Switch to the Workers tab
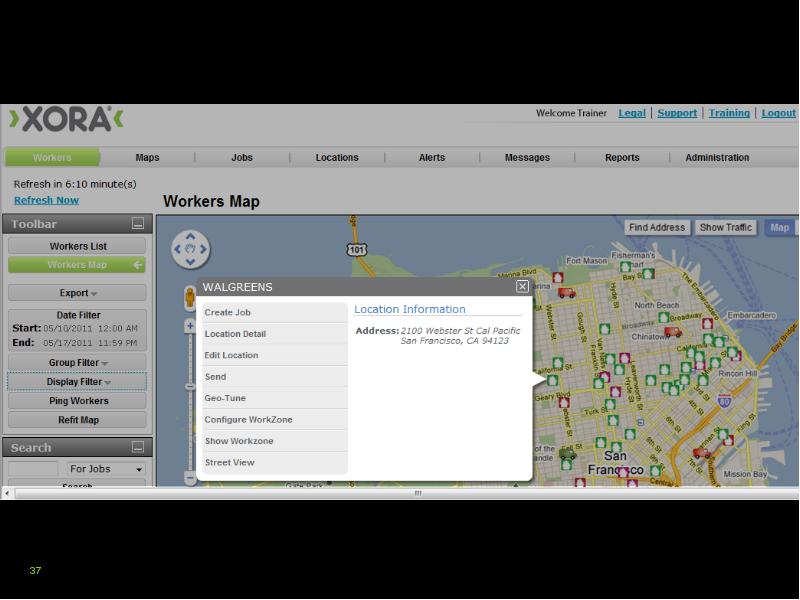Viewport: 800px width, 600px height. (52, 157)
